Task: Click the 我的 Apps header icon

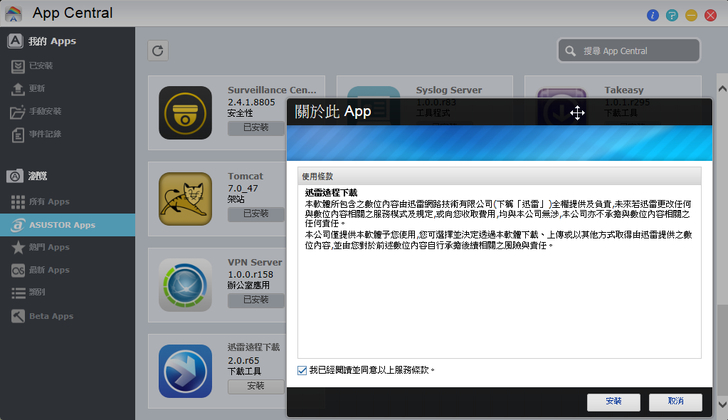Action: click(15, 41)
